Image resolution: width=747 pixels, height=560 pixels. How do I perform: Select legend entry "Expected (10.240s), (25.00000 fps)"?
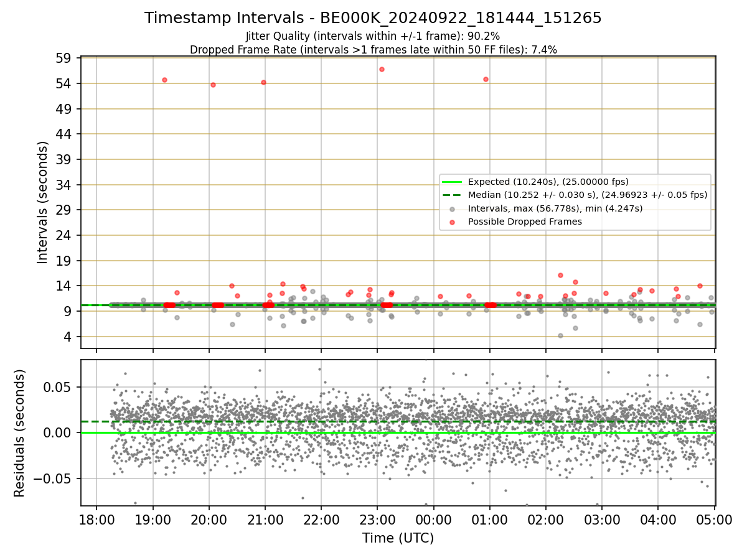(548, 182)
